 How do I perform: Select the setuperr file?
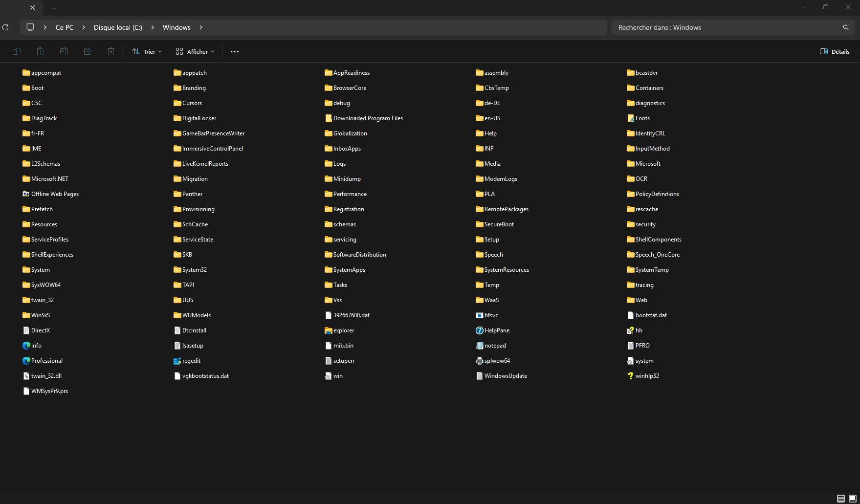tap(340, 361)
